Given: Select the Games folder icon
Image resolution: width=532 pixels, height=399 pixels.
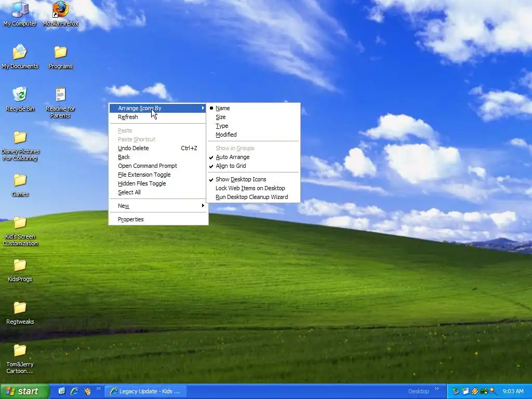Looking at the screenshot, I should coord(20,184).
